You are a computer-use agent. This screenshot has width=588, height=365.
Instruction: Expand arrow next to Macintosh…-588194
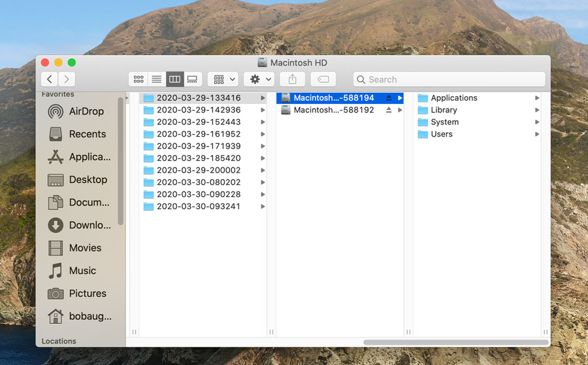tap(400, 98)
